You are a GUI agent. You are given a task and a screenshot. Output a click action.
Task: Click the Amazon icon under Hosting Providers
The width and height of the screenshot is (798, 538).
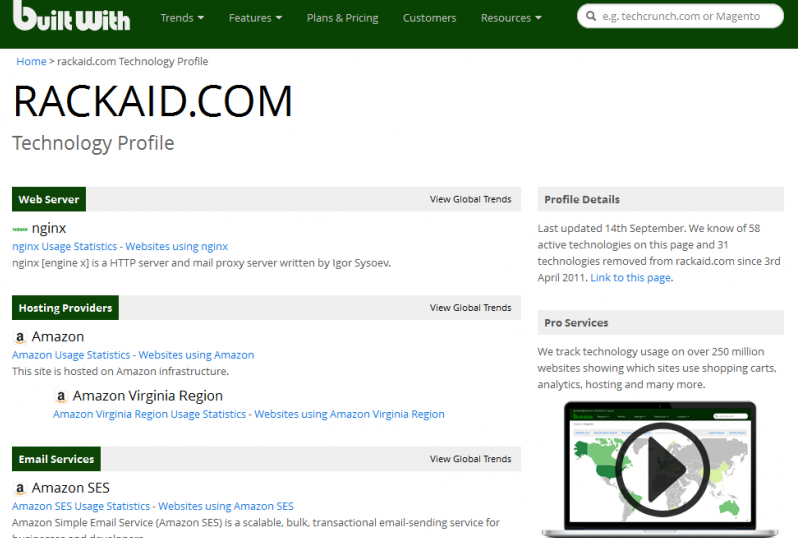(x=20, y=338)
